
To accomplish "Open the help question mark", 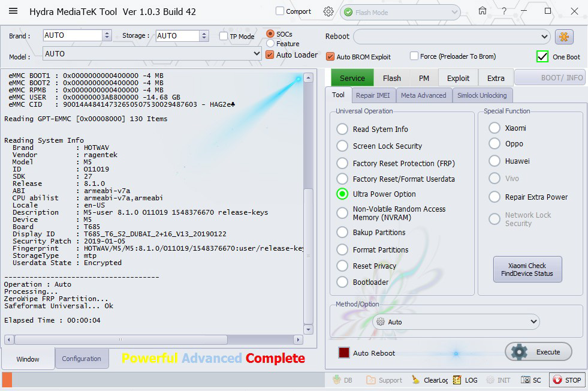I will [x=504, y=11].
